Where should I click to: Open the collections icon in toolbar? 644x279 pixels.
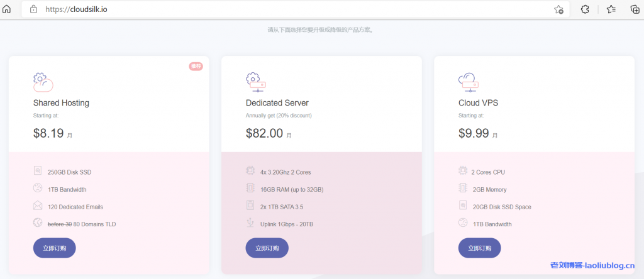(635, 9)
